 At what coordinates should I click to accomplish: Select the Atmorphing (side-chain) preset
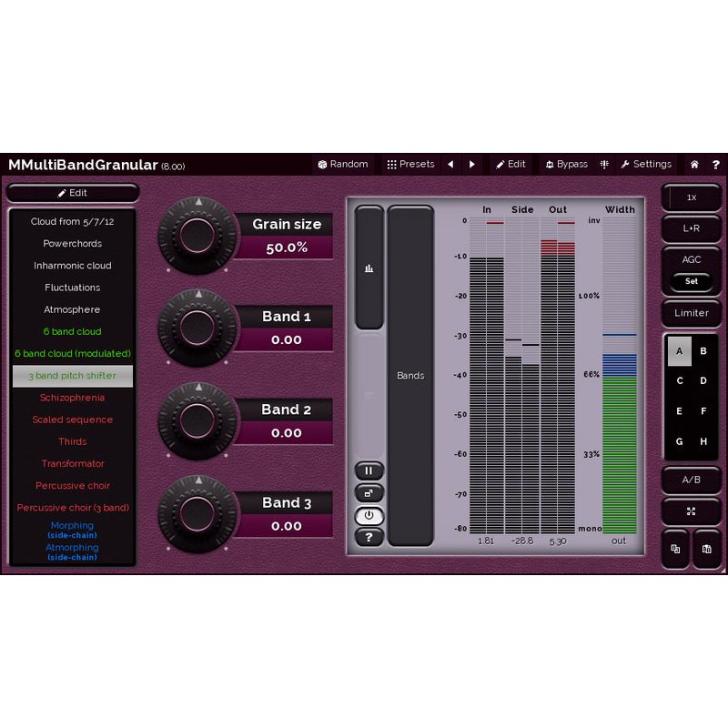pos(73,551)
